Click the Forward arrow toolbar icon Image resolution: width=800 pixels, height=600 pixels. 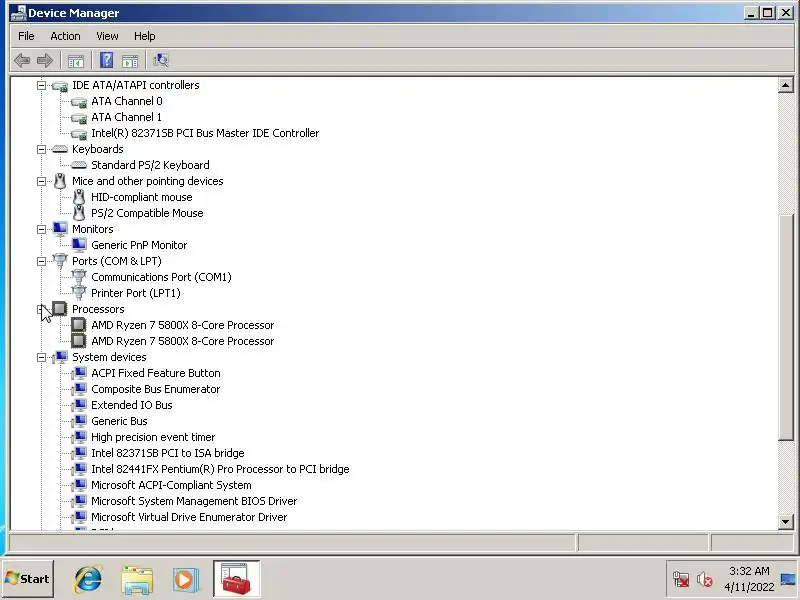45,61
